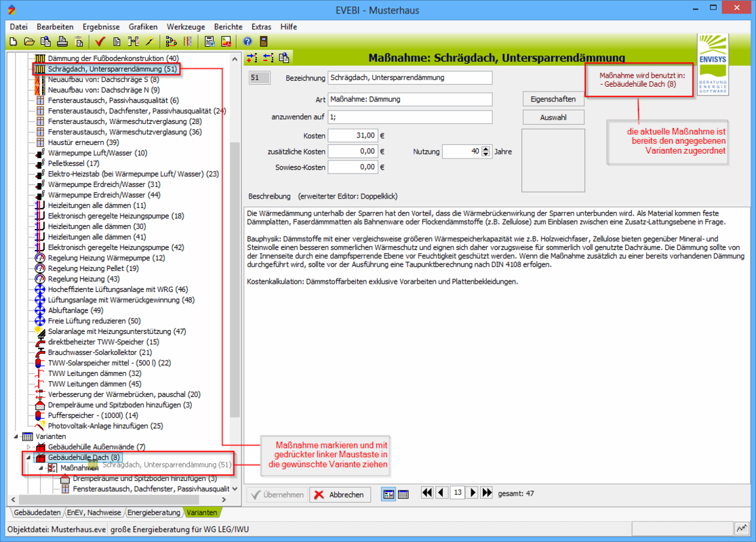Open the Berichte menu
Image resolution: width=756 pixels, height=542 pixels.
[x=228, y=27]
